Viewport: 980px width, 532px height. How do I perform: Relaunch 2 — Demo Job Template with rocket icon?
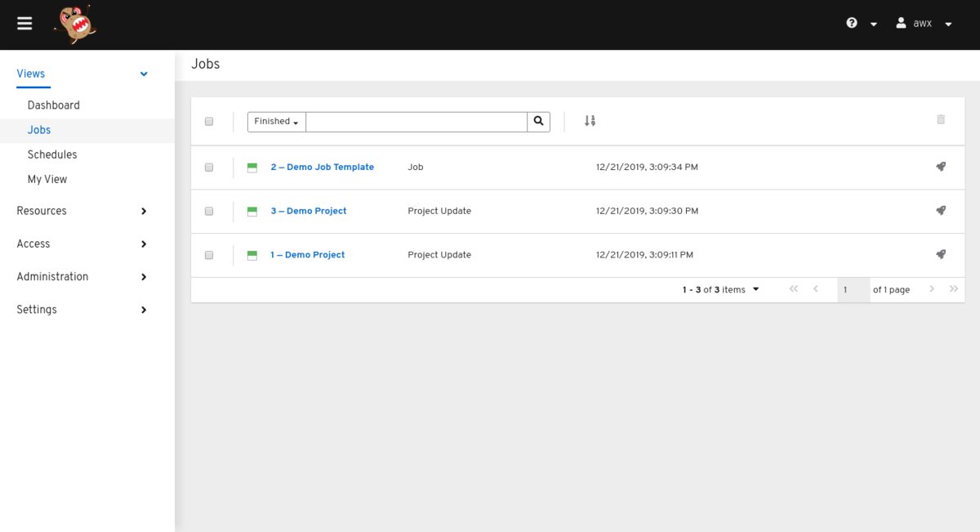pyautogui.click(x=941, y=167)
